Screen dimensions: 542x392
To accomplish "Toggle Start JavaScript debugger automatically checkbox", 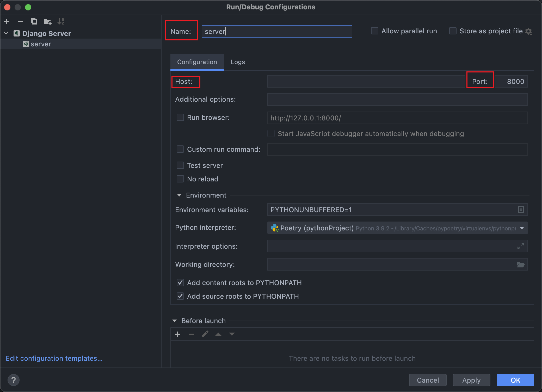I will coord(271,133).
